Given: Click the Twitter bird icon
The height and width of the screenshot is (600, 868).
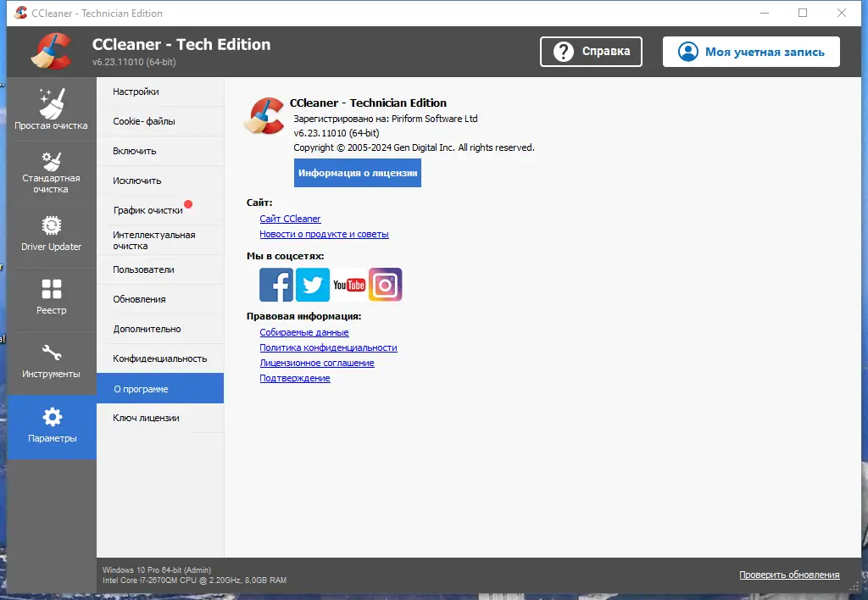Looking at the screenshot, I should (312, 285).
